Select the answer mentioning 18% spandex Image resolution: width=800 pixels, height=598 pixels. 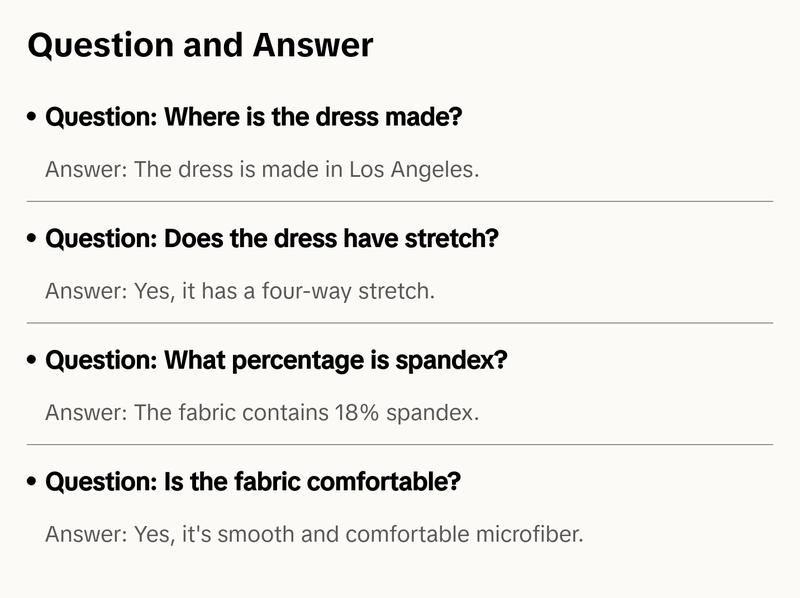click(262, 412)
